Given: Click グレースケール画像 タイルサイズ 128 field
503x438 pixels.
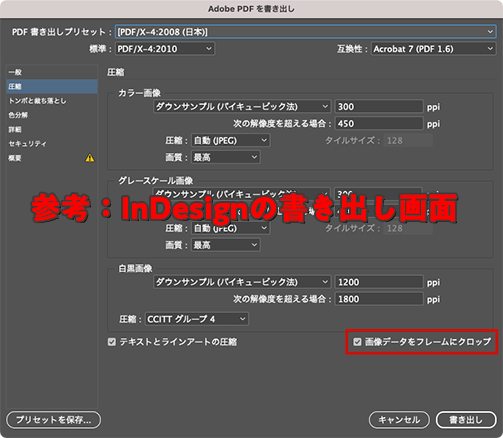Looking at the screenshot, I should [x=408, y=228].
